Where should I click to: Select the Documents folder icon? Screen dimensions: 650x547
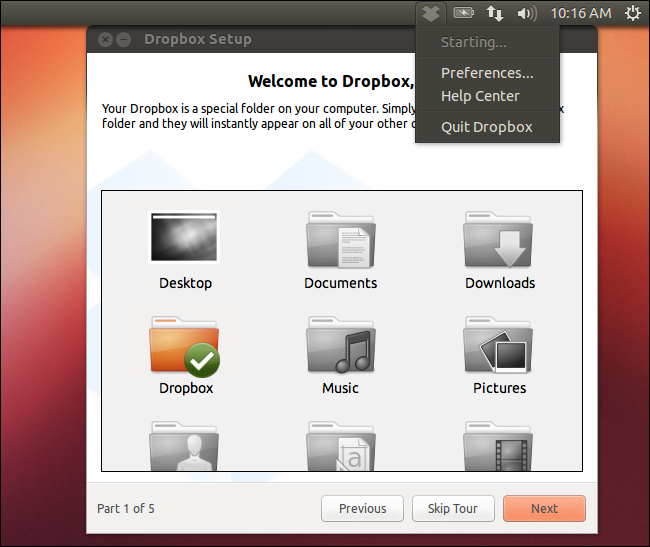pyautogui.click(x=341, y=240)
